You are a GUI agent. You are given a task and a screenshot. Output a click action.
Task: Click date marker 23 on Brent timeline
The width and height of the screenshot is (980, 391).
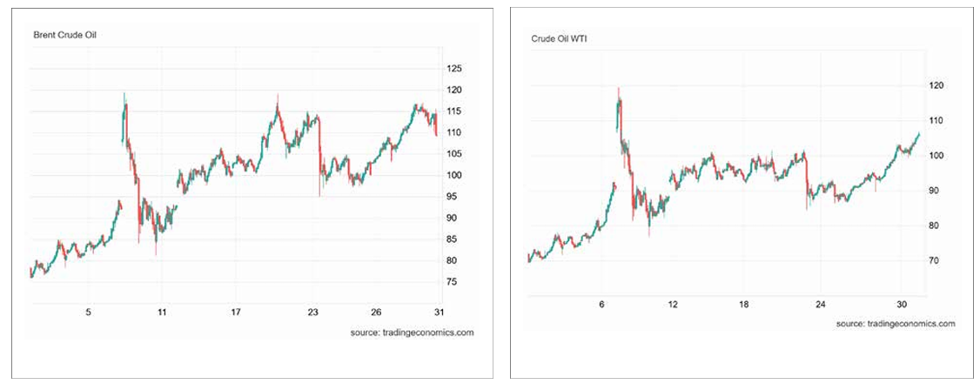click(x=313, y=311)
